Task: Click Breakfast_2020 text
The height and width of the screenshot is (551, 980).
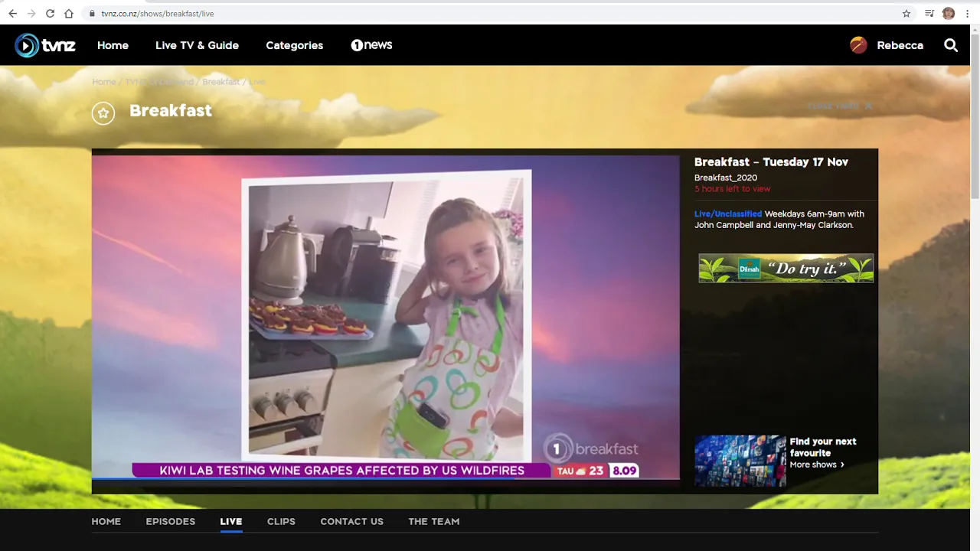Action: (x=726, y=178)
